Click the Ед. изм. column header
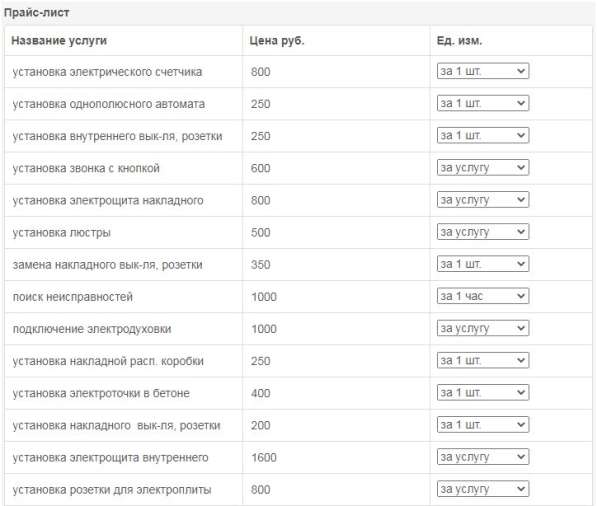This screenshot has height=506, width=597. point(459,41)
